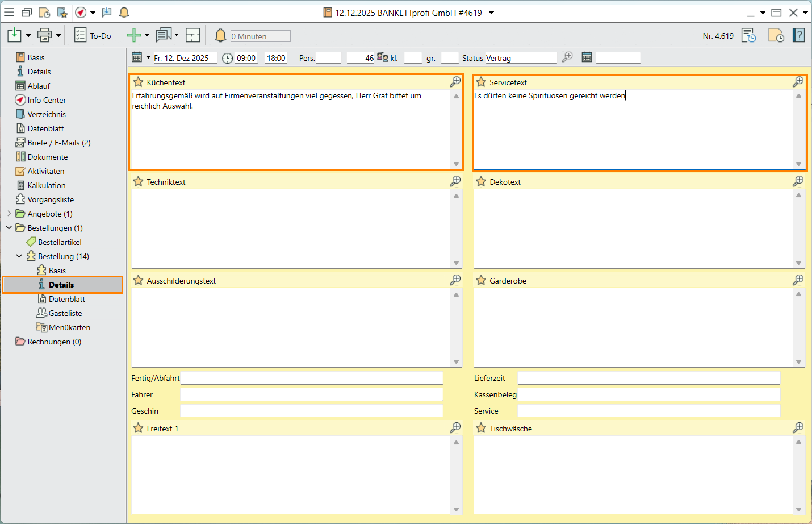The image size is (812, 524).
Task: Expand the Angebote (1) tree node
Action: click(x=9, y=214)
